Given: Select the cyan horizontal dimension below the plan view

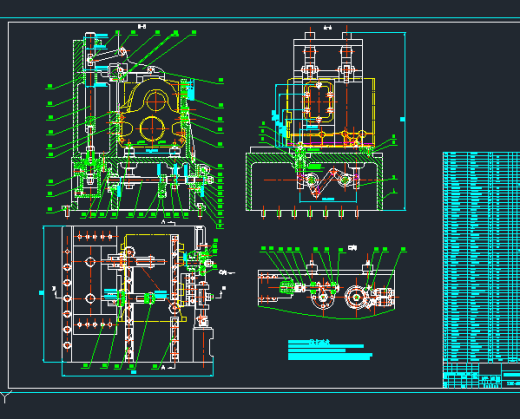Looking at the screenshot, I should click(137, 373).
